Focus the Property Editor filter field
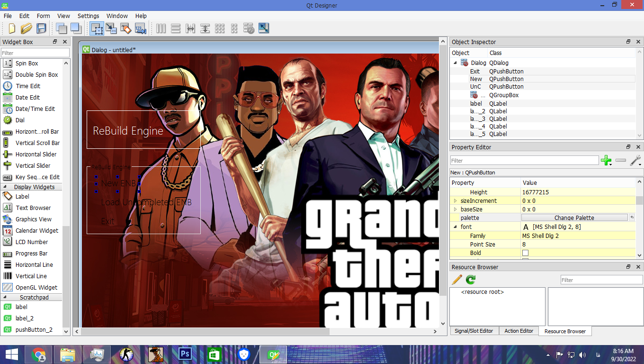Image resolution: width=644 pixels, height=364 pixels. (x=524, y=161)
